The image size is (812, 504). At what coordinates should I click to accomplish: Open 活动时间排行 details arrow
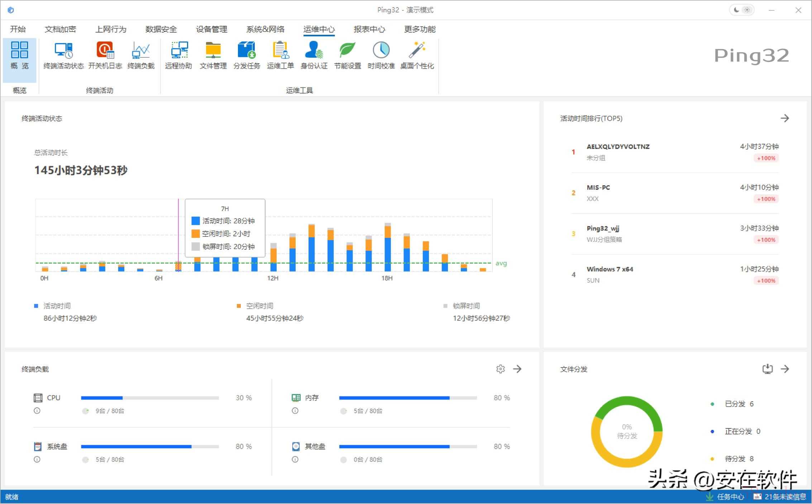(785, 118)
